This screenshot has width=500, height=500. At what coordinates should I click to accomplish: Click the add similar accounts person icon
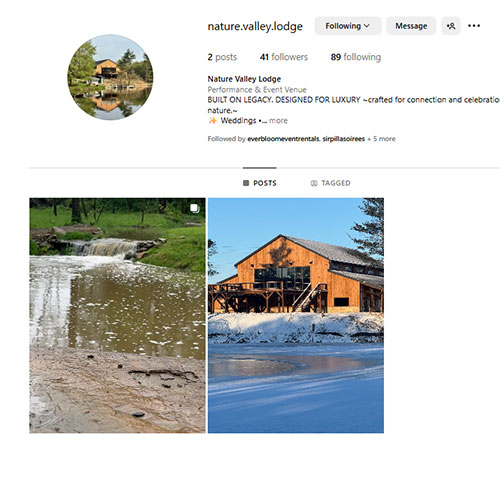coord(451,26)
